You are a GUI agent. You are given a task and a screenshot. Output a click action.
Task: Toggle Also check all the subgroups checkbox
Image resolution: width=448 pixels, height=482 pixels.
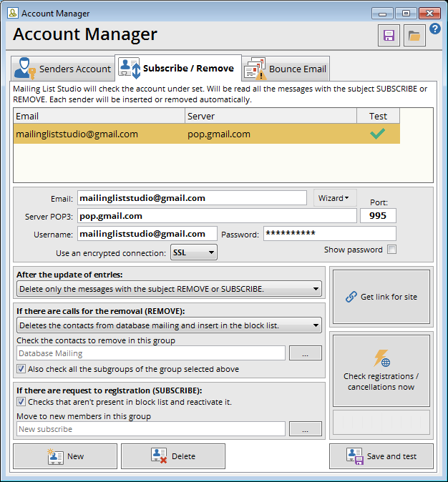[x=21, y=369]
